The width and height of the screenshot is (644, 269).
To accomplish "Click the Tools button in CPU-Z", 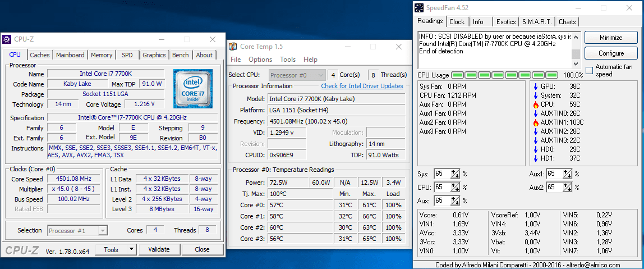I will (111, 249).
